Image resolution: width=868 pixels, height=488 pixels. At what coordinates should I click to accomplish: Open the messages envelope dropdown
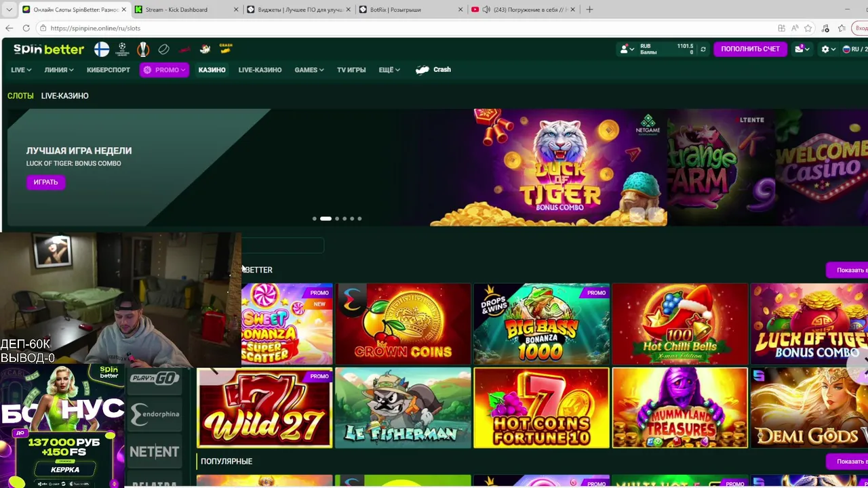tap(802, 49)
